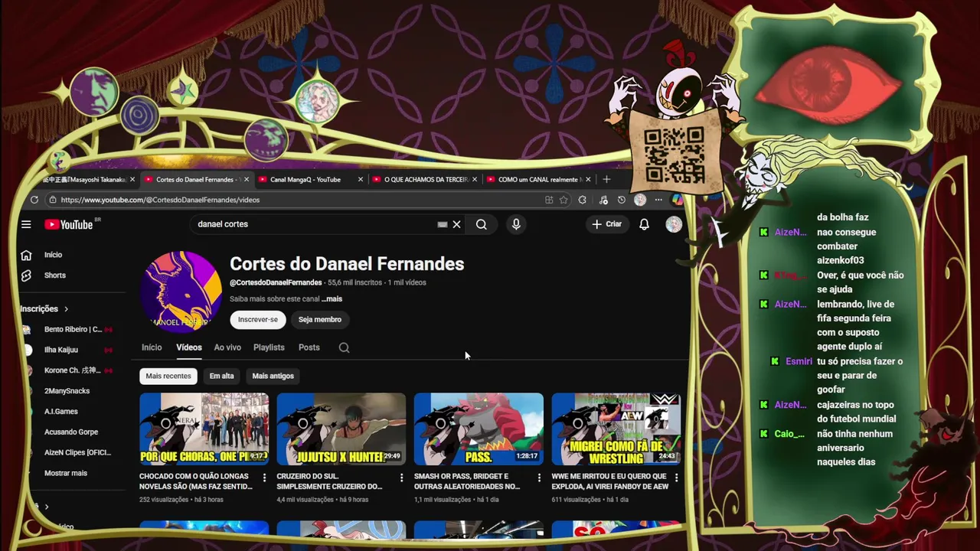Open the browser three-dot menu
980x551 pixels.
click(658, 200)
